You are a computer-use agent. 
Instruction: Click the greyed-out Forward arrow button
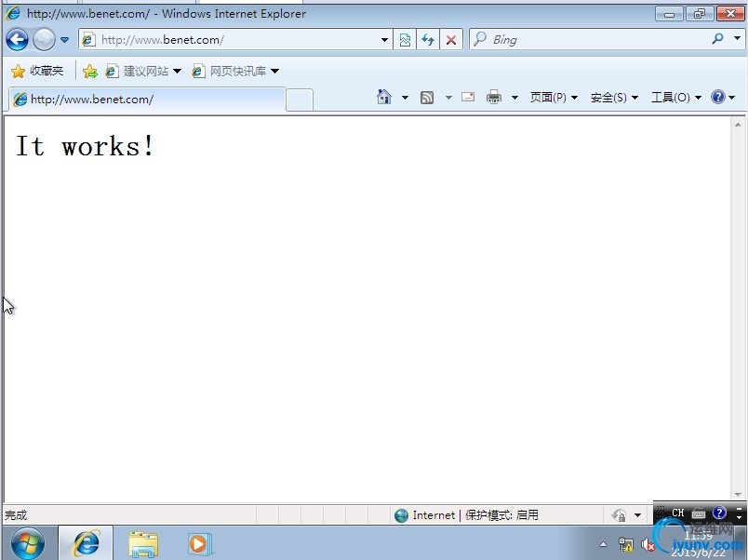(44, 40)
